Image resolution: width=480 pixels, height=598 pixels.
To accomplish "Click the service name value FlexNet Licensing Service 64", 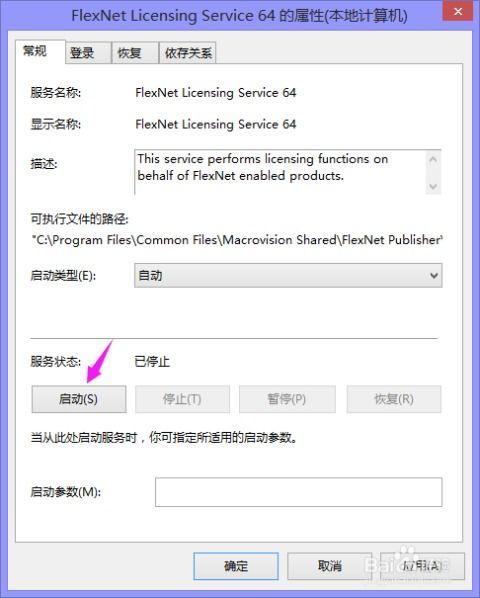I will 216,93.
